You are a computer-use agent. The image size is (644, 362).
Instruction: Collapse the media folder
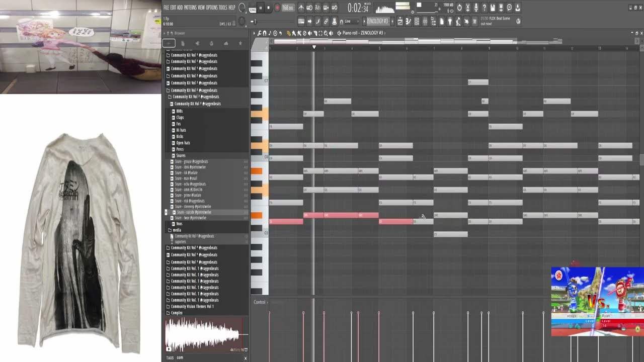[177, 230]
